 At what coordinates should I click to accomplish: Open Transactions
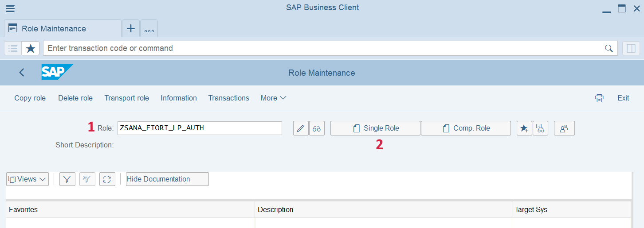(229, 98)
